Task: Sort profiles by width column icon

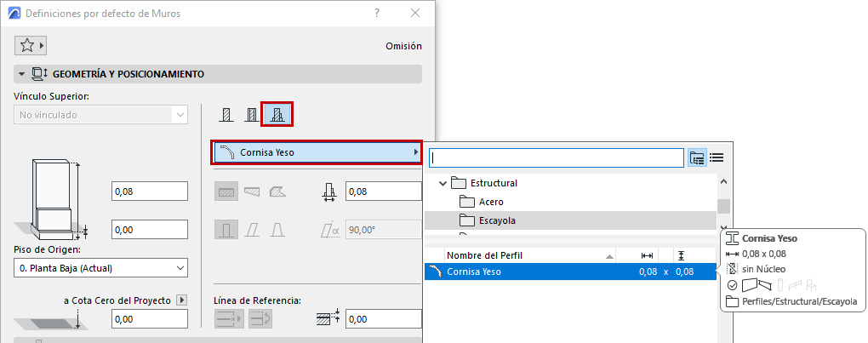Action: pyautogui.click(x=647, y=255)
